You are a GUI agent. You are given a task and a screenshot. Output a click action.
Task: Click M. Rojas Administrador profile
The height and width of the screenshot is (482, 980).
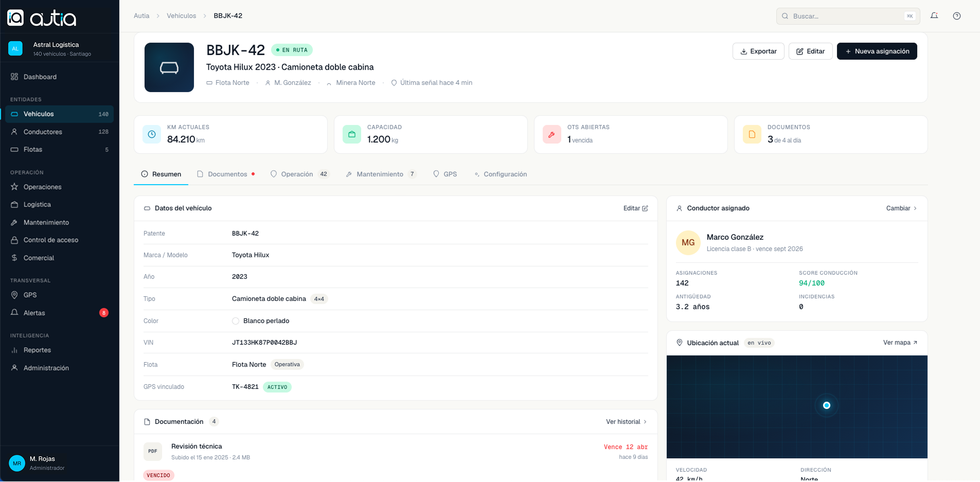(59, 463)
